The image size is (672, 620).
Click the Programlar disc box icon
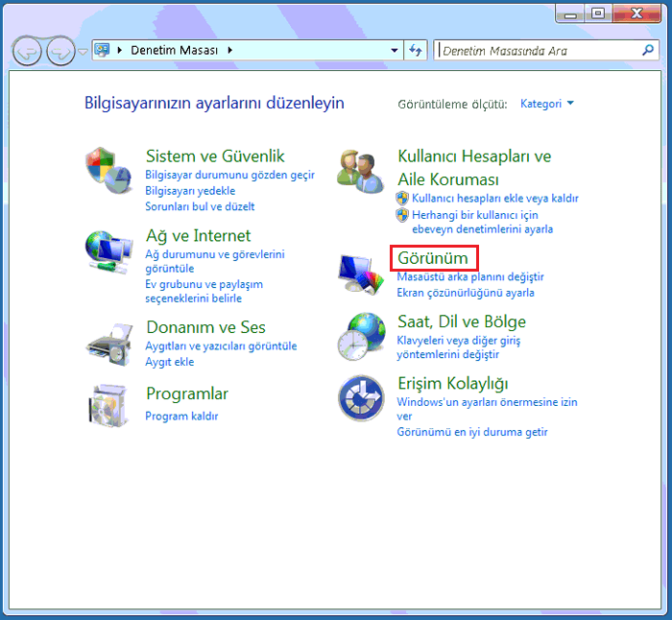click(108, 405)
